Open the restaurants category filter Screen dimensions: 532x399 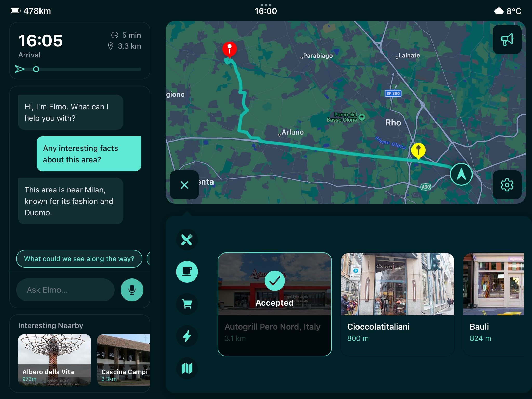coord(187,240)
